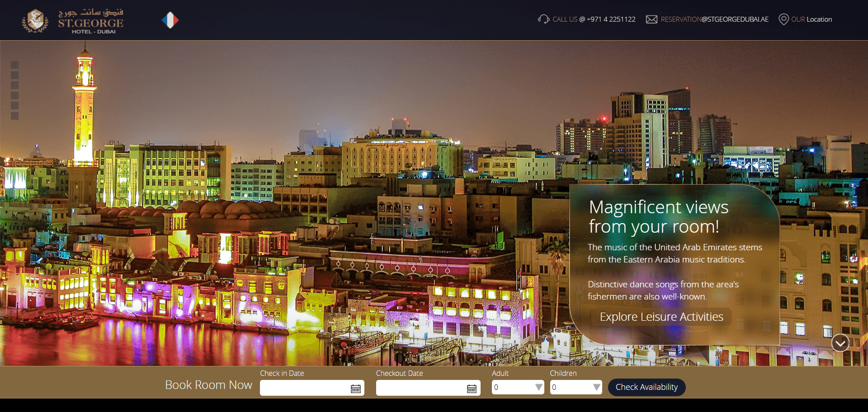Select the first slide indicator square

[14, 65]
